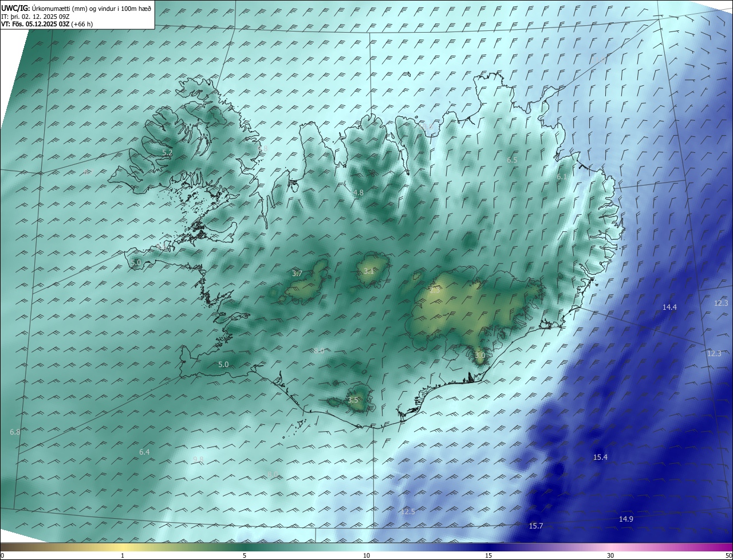Click the '1' tick on the color scale
The width and height of the screenshot is (733, 560).
pos(123,556)
